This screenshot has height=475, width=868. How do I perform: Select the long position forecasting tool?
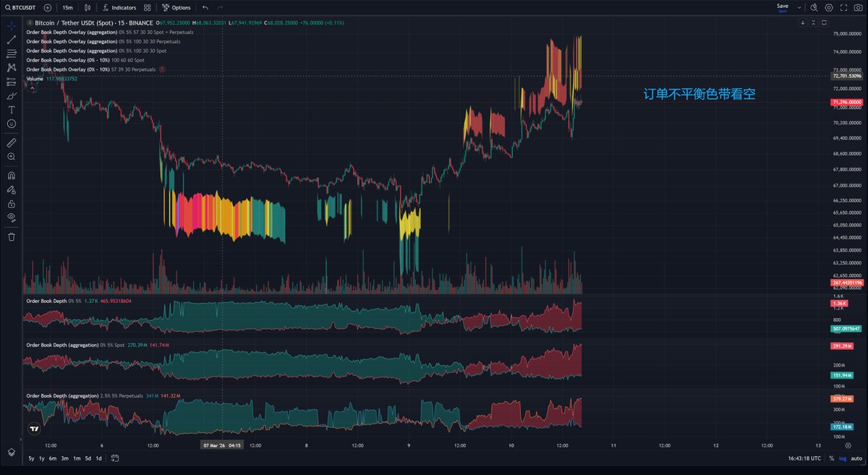[x=12, y=82]
